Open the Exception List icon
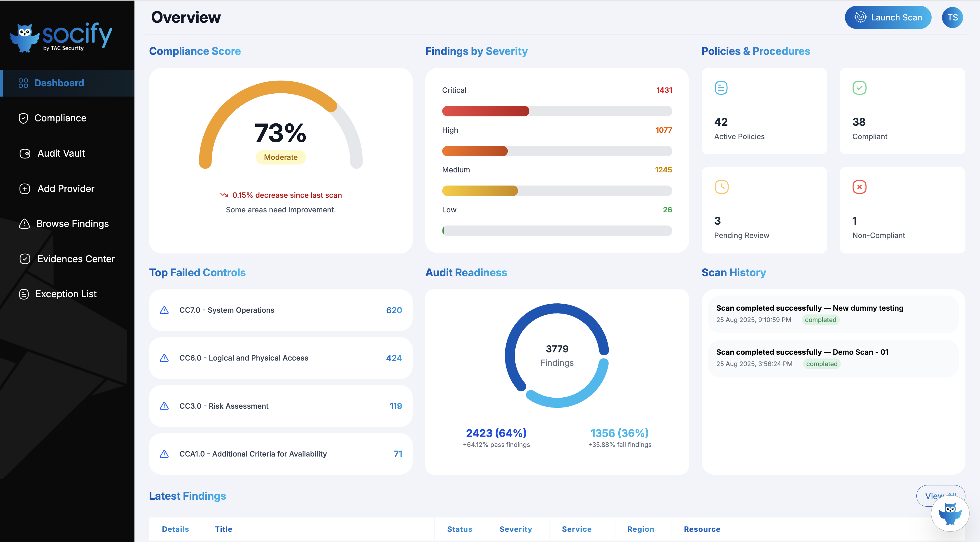The width and height of the screenshot is (980, 542). tap(24, 294)
